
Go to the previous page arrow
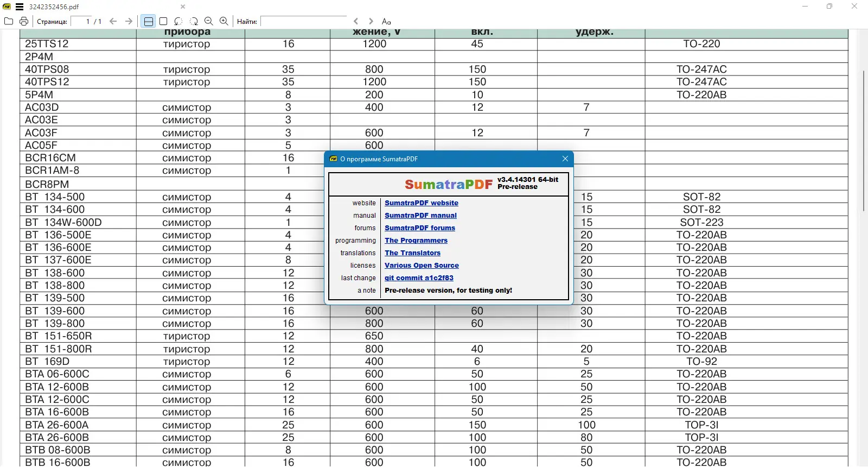coord(113,21)
